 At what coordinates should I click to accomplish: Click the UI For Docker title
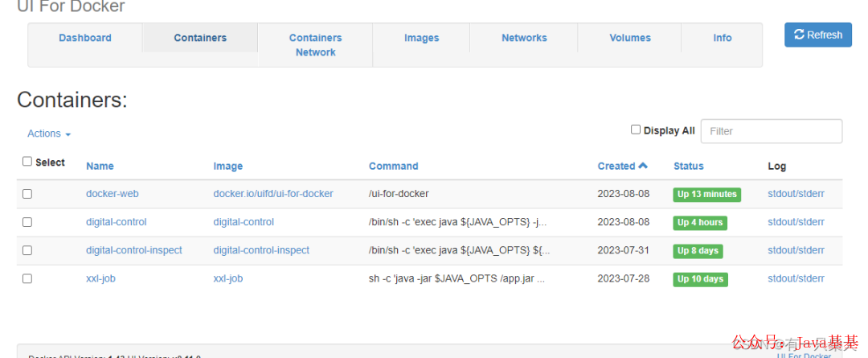point(72,6)
